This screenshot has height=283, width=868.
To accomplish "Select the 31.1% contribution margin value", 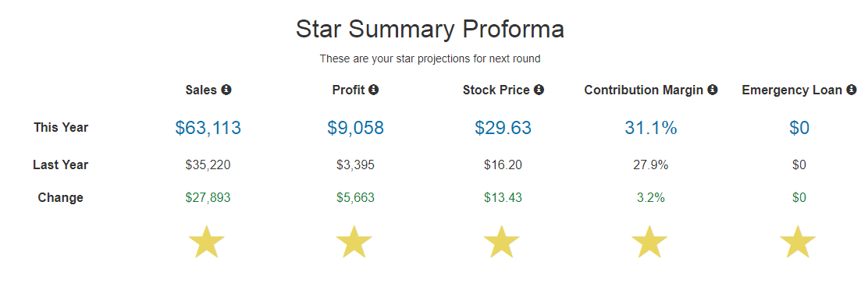I will coord(651,128).
